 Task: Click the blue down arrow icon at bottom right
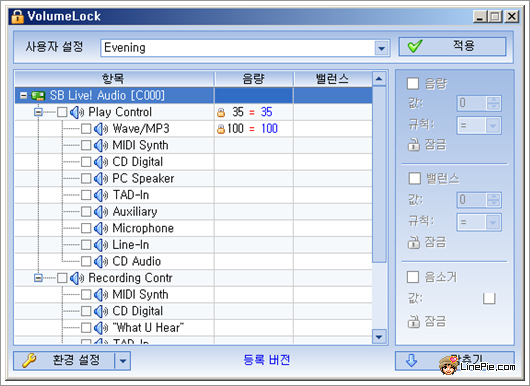411,360
